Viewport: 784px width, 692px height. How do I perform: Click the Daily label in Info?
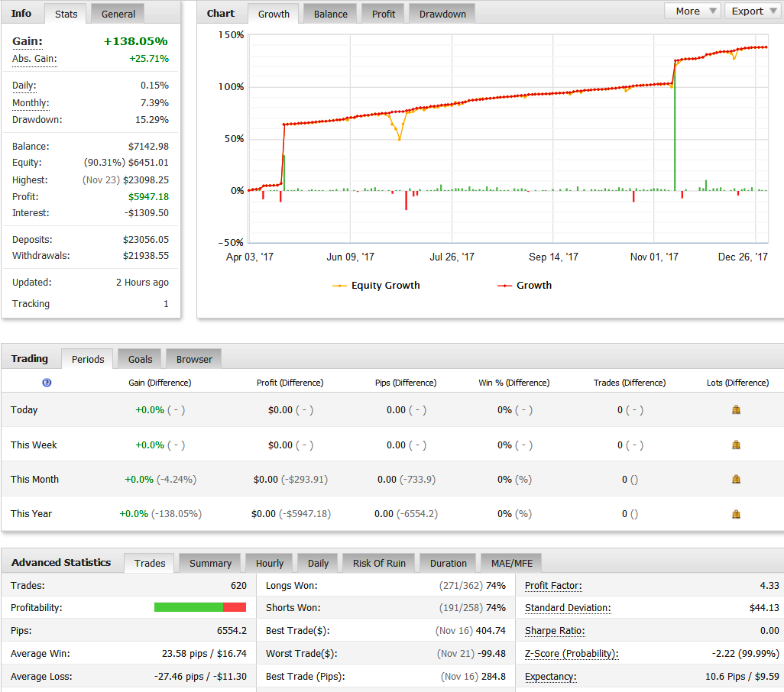coord(24,86)
